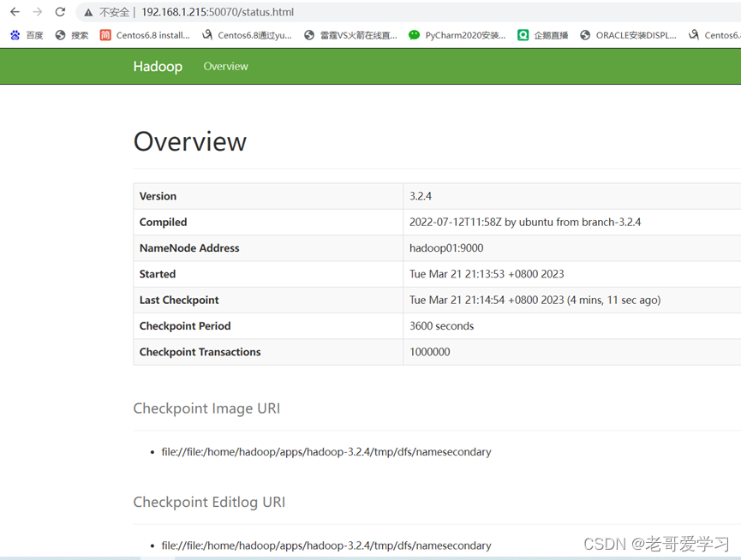Click the value 1000000

(429, 352)
